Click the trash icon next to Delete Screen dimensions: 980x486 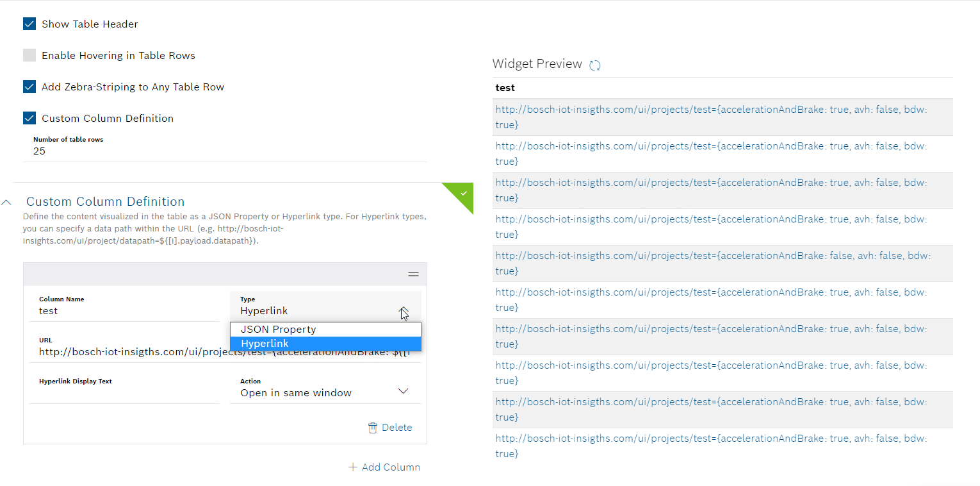pos(373,428)
